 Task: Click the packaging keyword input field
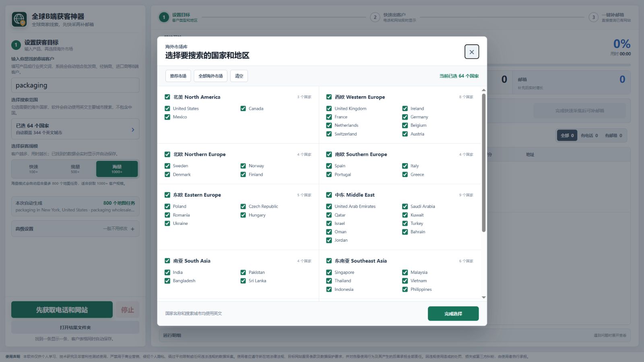click(75, 85)
